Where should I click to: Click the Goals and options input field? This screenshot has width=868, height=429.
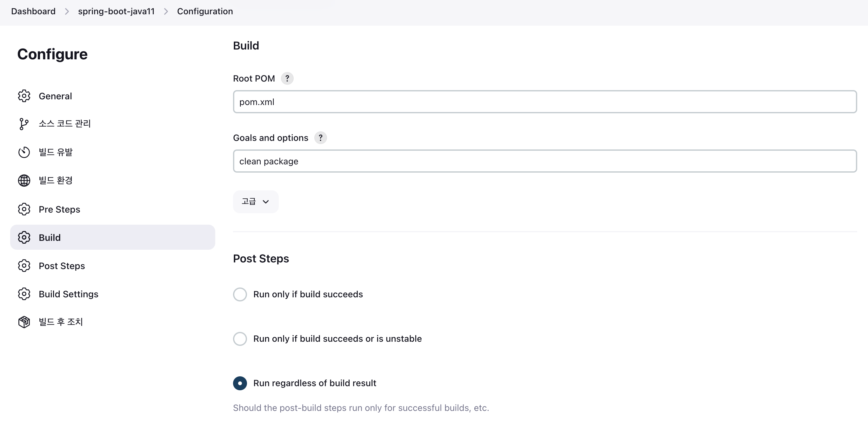544,161
